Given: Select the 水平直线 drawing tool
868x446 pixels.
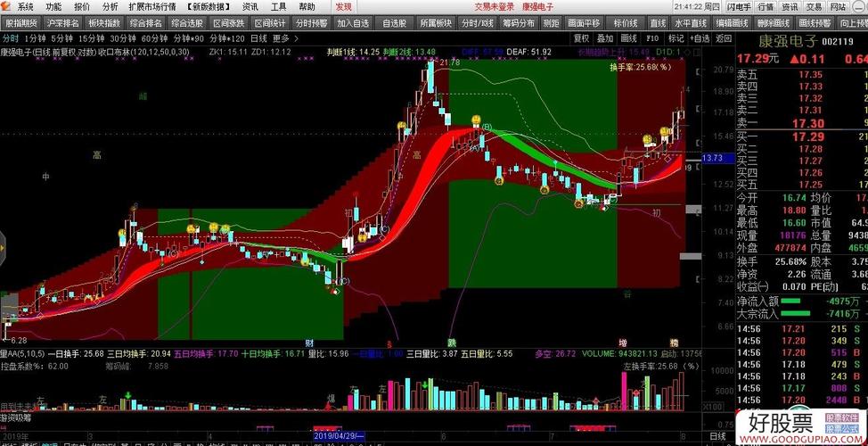Looking at the screenshot, I should pos(691,23).
